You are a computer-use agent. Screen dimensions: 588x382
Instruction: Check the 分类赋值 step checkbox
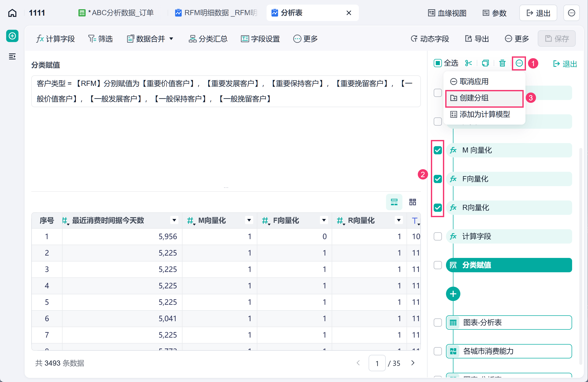438,265
